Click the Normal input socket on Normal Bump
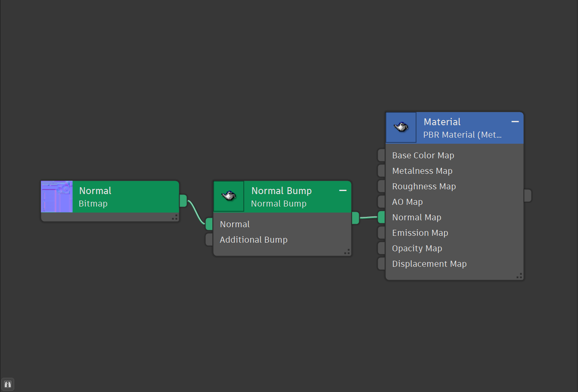Image resolution: width=578 pixels, height=392 pixels. (209, 224)
